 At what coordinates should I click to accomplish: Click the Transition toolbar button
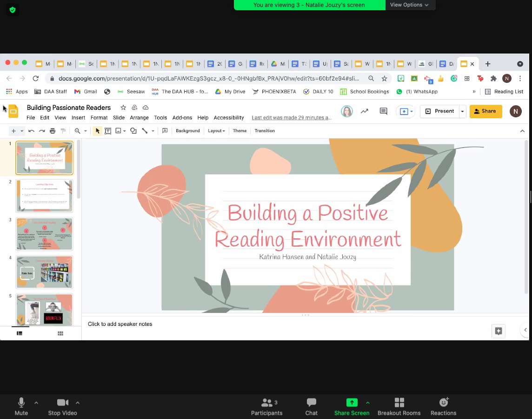click(264, 131)
